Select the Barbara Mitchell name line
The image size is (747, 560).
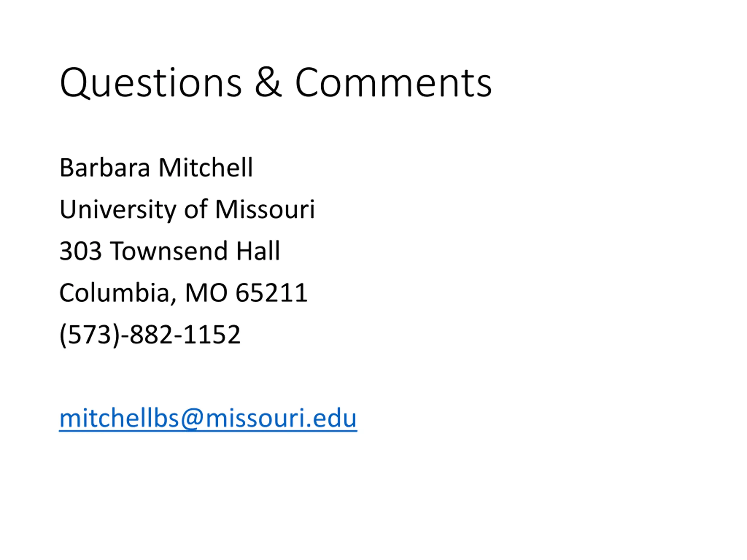(156, 167)
